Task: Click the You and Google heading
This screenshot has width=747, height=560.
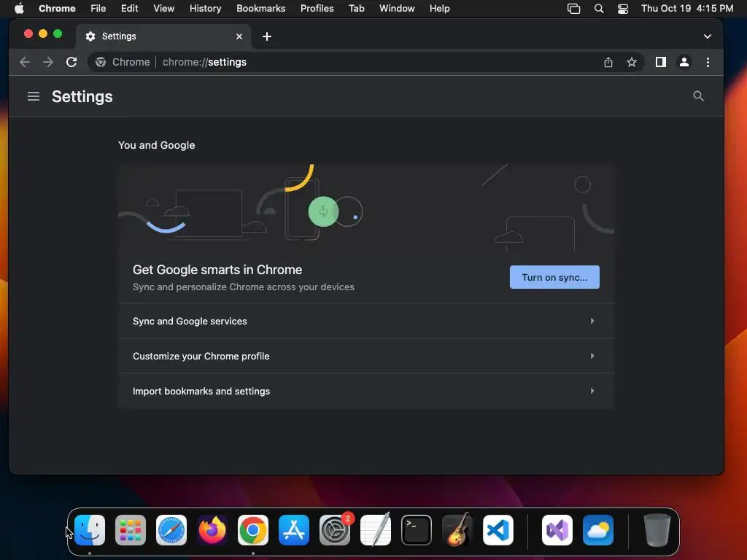Action: tap(157, 145)
